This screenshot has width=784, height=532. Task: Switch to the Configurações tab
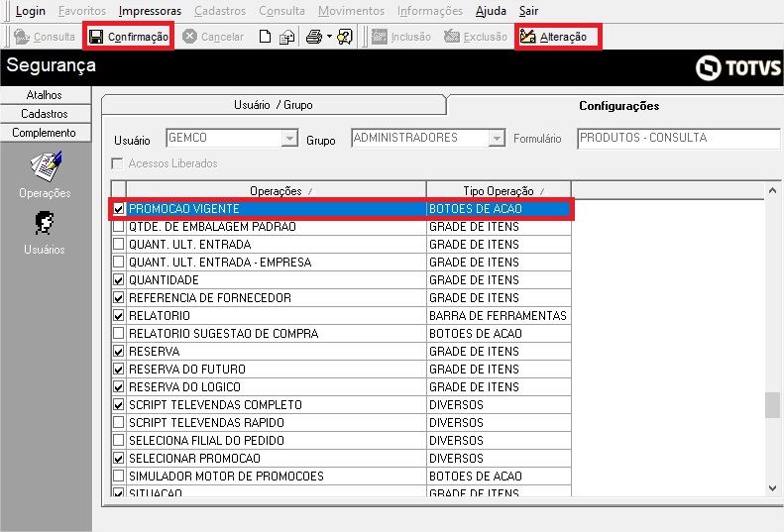point(619,105)
